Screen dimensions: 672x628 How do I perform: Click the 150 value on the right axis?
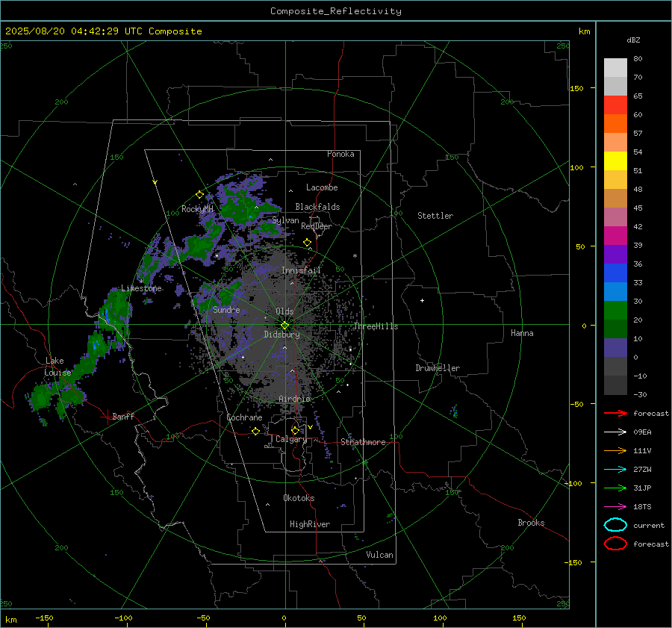(x=576, y=88)
